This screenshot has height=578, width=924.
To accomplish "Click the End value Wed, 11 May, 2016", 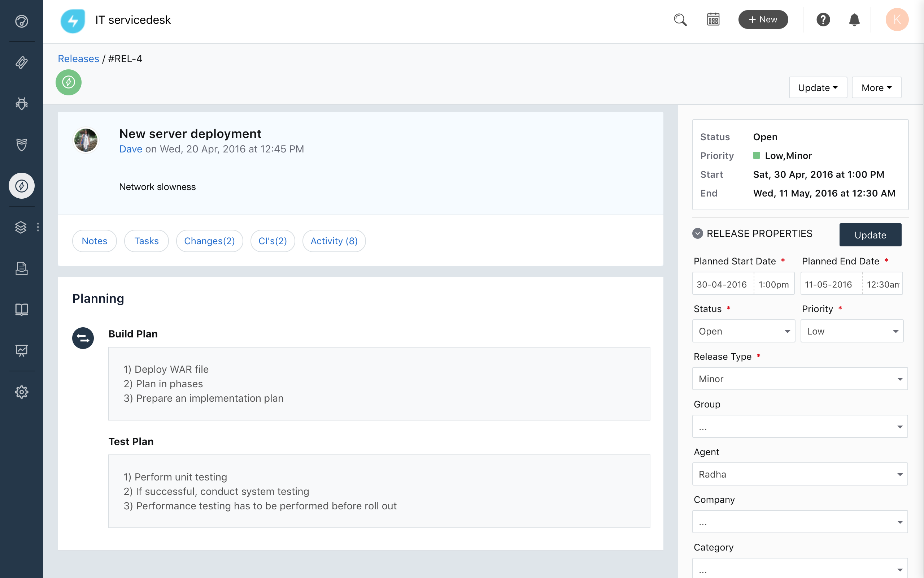I will coord(824,193).
